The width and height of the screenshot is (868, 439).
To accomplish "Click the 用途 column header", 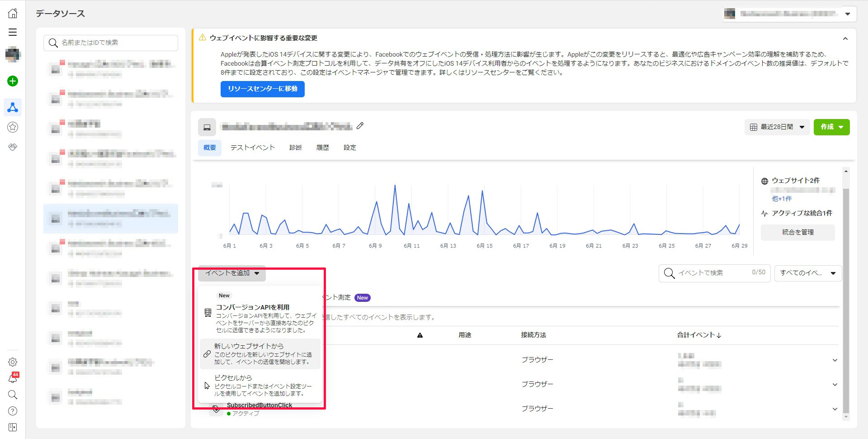I will pos(465,335).
